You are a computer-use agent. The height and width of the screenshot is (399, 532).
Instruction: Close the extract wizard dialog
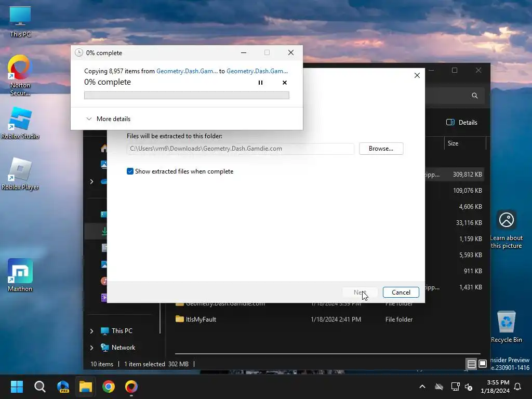[417, 75]
